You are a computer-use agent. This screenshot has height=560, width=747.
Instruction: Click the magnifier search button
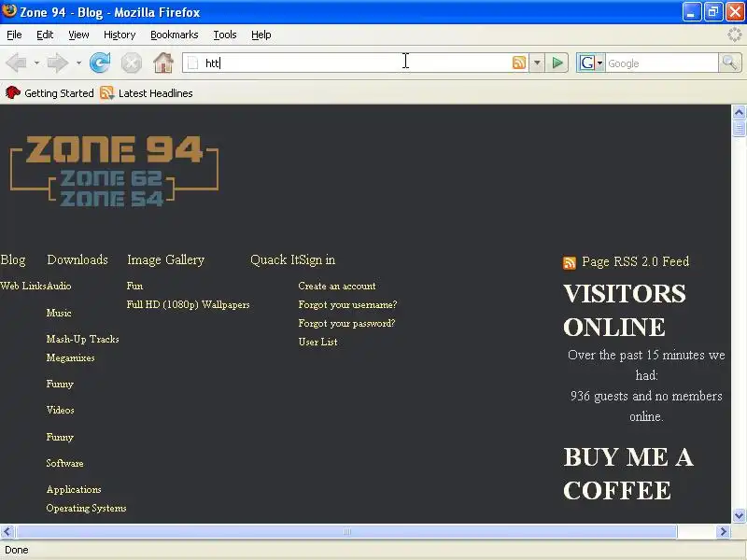(x=729, y=63)
